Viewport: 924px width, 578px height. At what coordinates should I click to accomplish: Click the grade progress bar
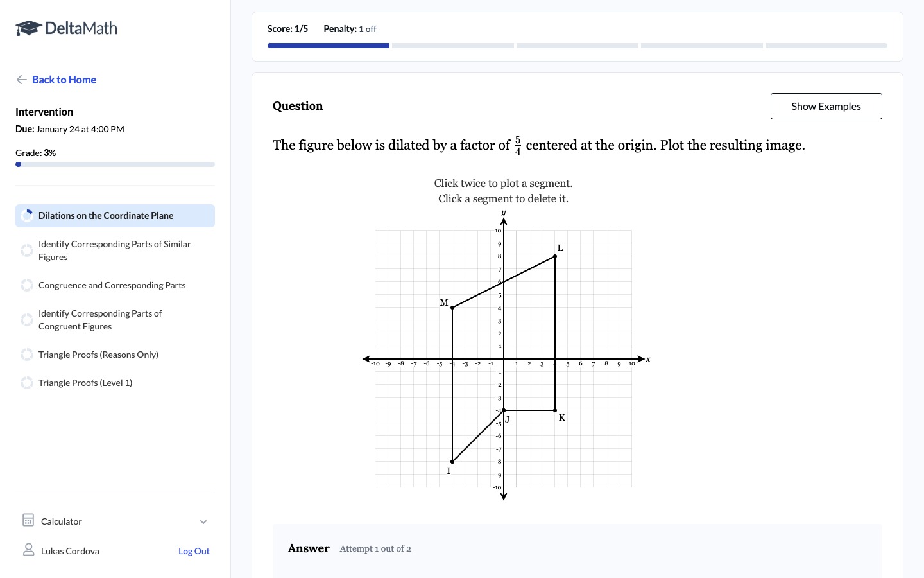coord(115,164)
